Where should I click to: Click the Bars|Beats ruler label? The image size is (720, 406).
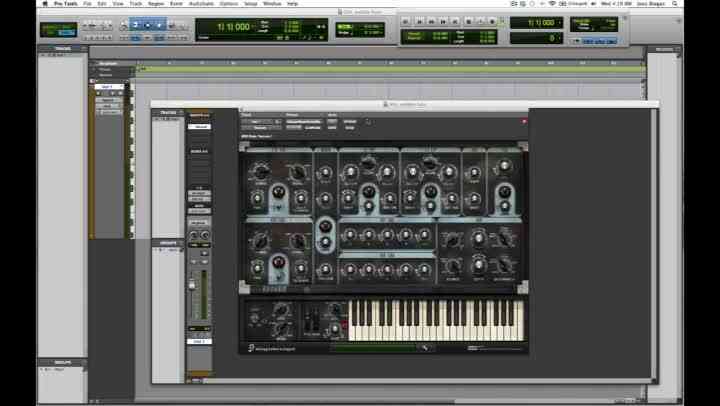pyautogui.click(x=108, y=64)
